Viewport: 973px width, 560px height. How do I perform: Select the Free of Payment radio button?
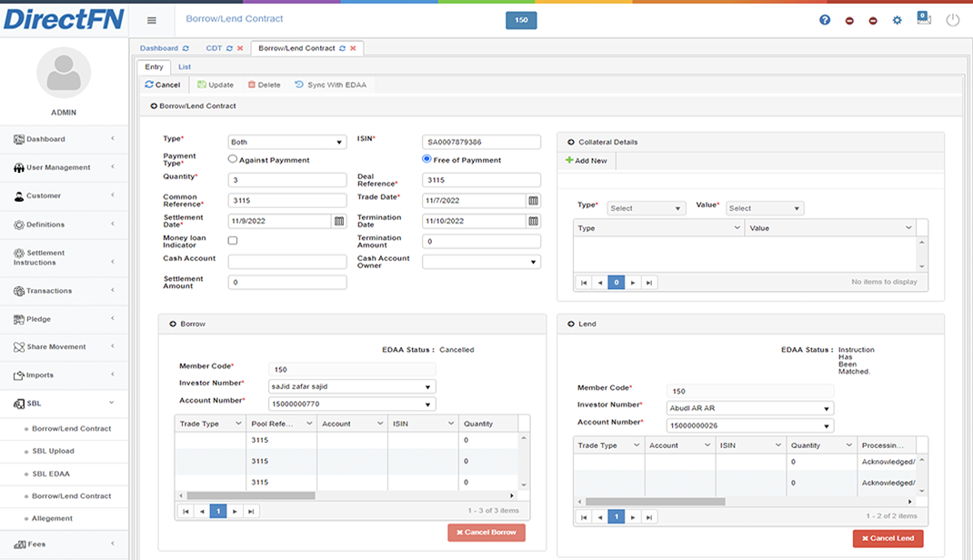pos(426,159)
